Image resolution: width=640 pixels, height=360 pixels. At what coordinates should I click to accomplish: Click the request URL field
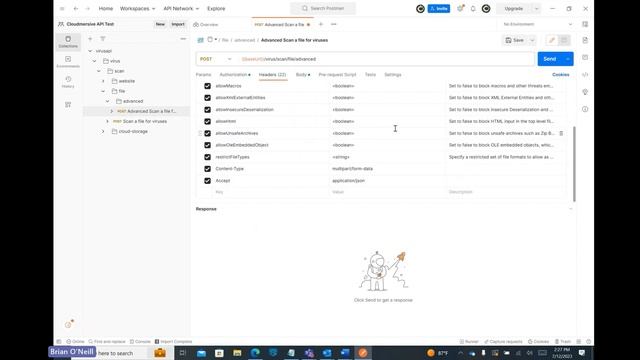(386, 59)
